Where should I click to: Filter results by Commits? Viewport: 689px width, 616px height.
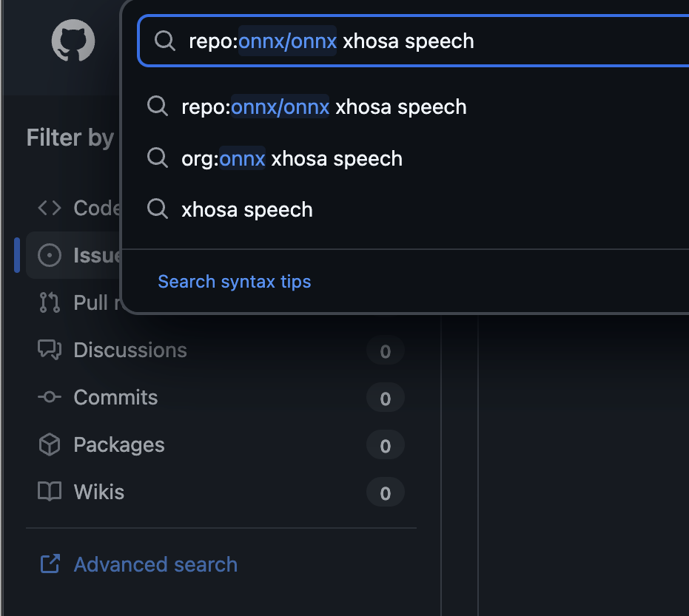[x=115, y=397]
